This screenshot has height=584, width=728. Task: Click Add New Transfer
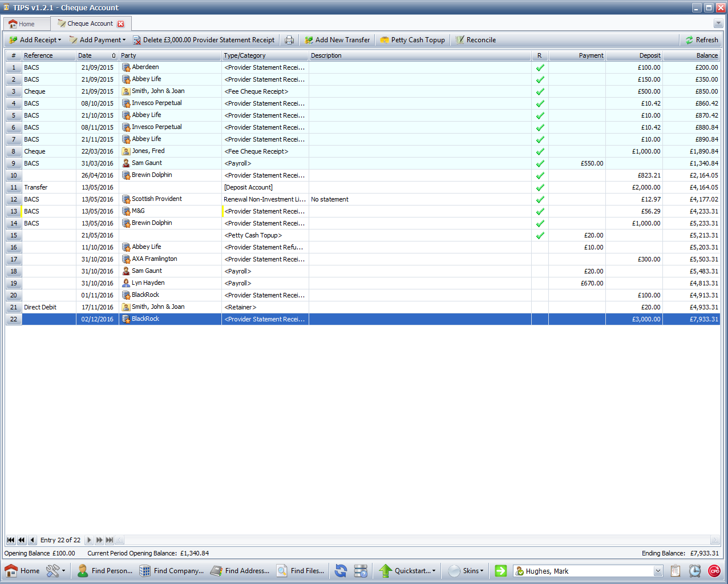pos(337,40)
